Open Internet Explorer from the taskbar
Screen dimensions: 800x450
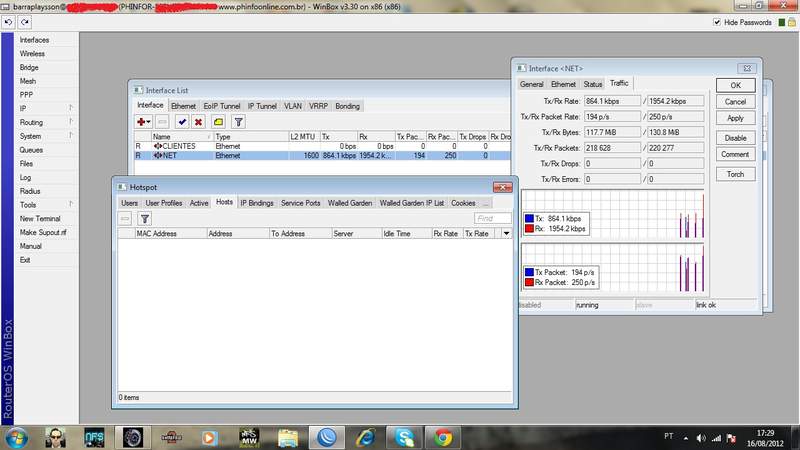coord(366,438)
